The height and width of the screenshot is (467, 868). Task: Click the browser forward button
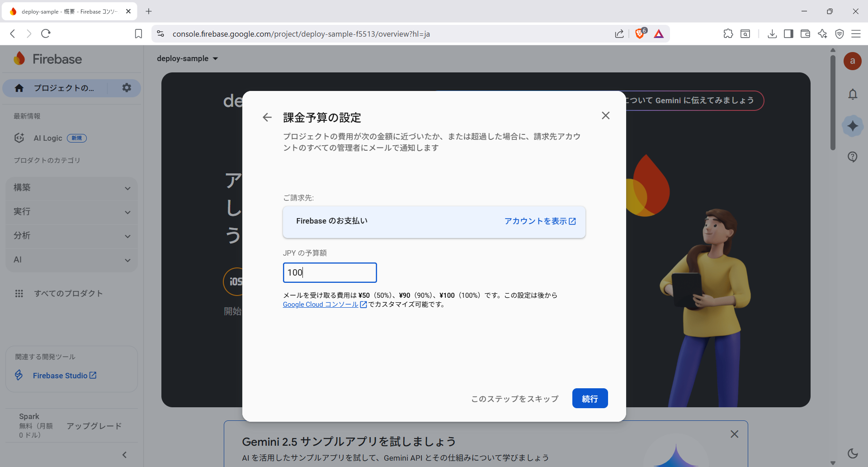(x=29, y=33)
